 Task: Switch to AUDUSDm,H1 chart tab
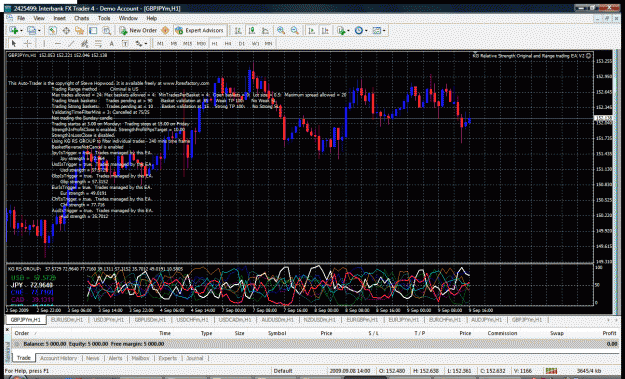277,320
